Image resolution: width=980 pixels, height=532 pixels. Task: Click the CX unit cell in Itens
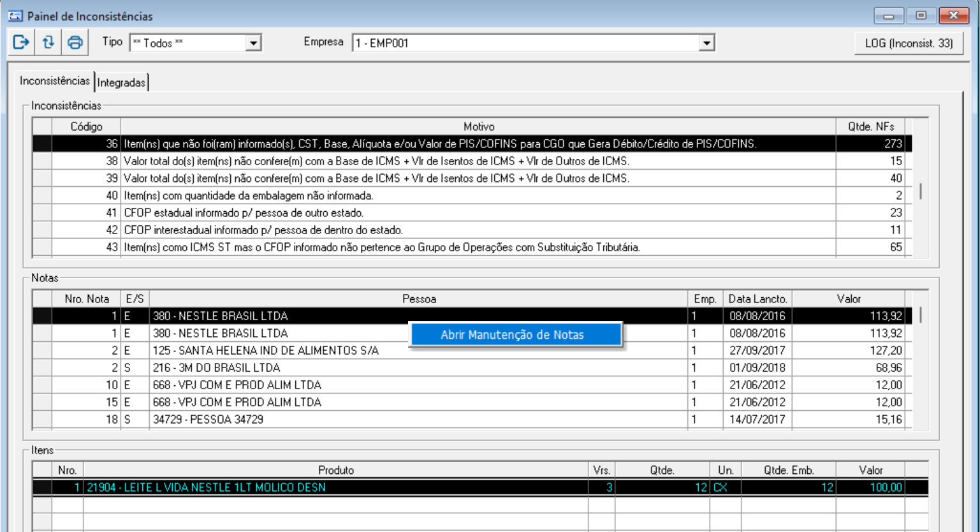click(x=726, y=487)
